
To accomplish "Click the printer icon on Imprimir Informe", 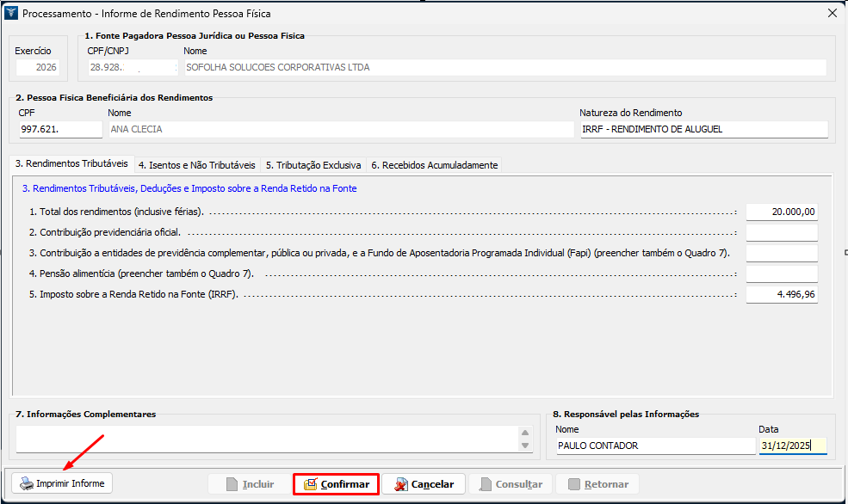I will tap(27, 483).
